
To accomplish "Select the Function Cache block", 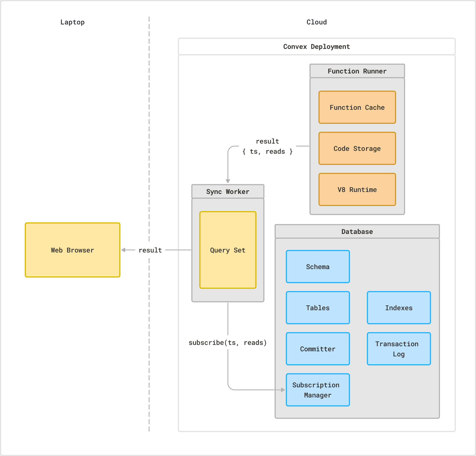I will pos(357,107).
